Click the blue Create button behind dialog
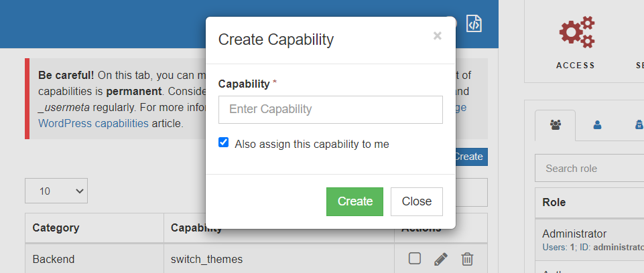Image resolution: width=644 pixels, height=273 pixels. [x=470, y=157]
